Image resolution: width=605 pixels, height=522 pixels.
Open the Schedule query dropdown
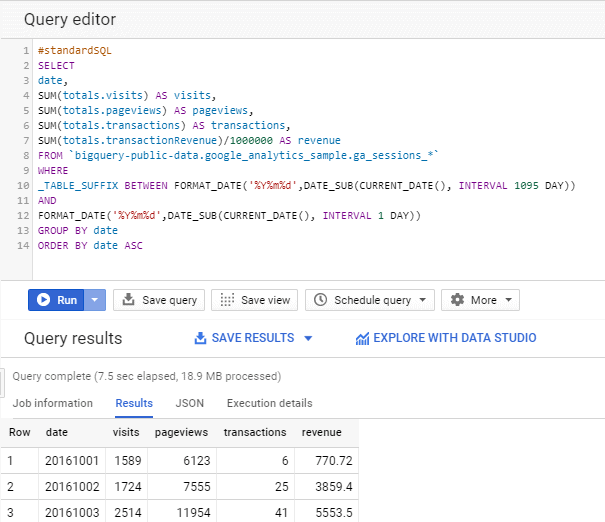pos(370,300)
